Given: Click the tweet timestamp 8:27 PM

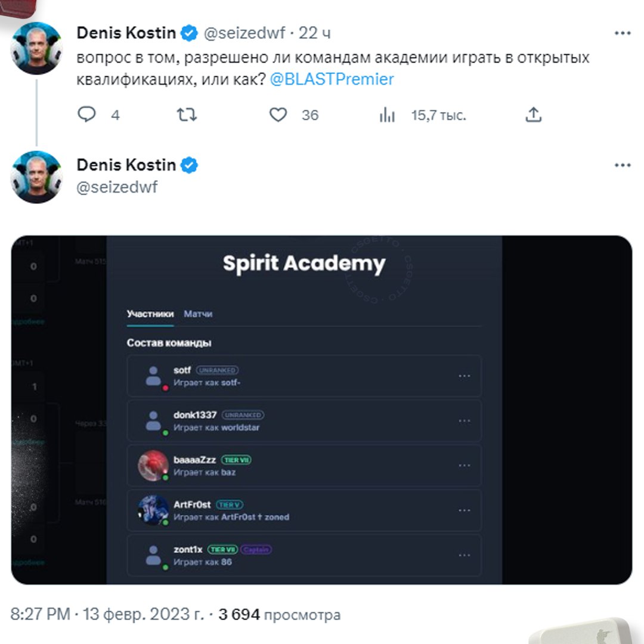Looking at the screenshot, I should tap(40, 614).
